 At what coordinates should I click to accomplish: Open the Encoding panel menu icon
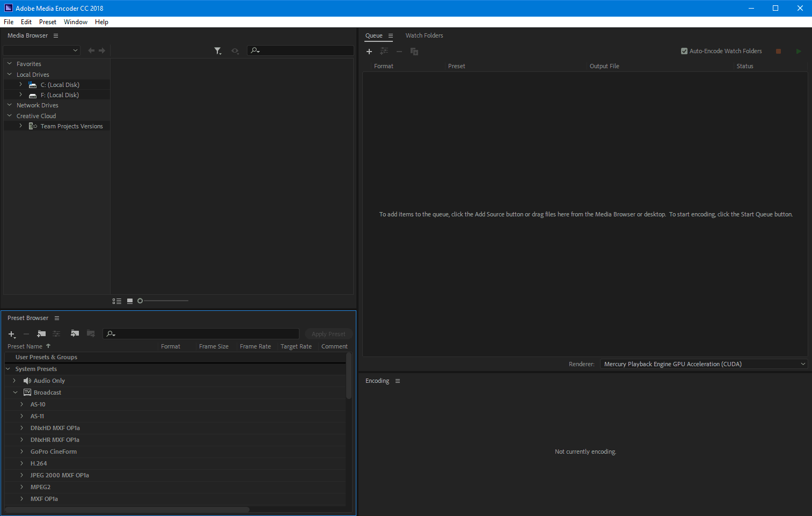point(398,381)
